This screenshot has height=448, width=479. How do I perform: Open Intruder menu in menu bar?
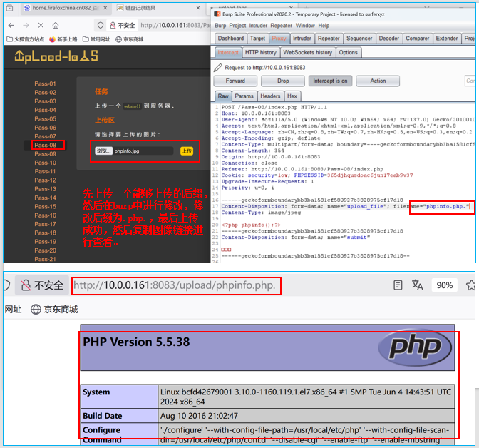click(258, 26)
